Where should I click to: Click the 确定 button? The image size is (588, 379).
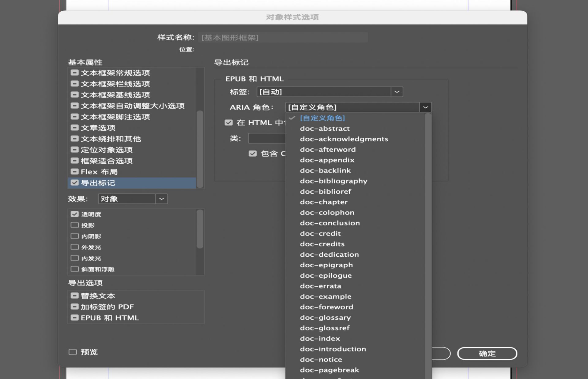(x=487, y=354)
